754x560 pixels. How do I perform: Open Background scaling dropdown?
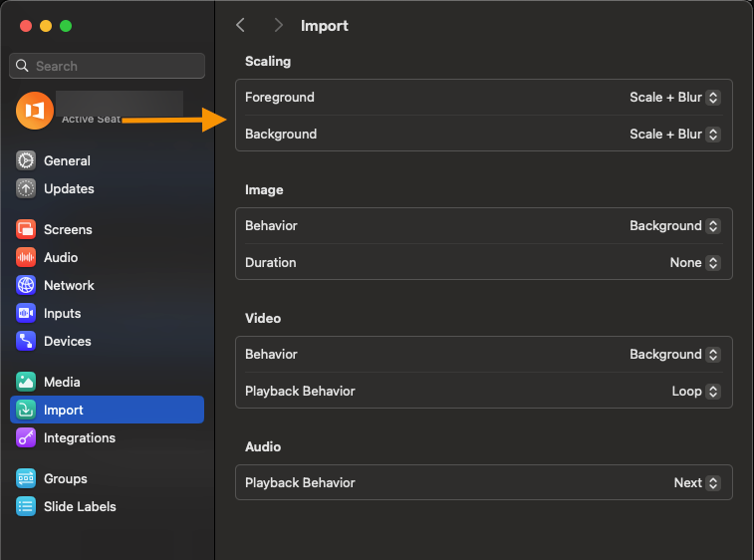674,134
